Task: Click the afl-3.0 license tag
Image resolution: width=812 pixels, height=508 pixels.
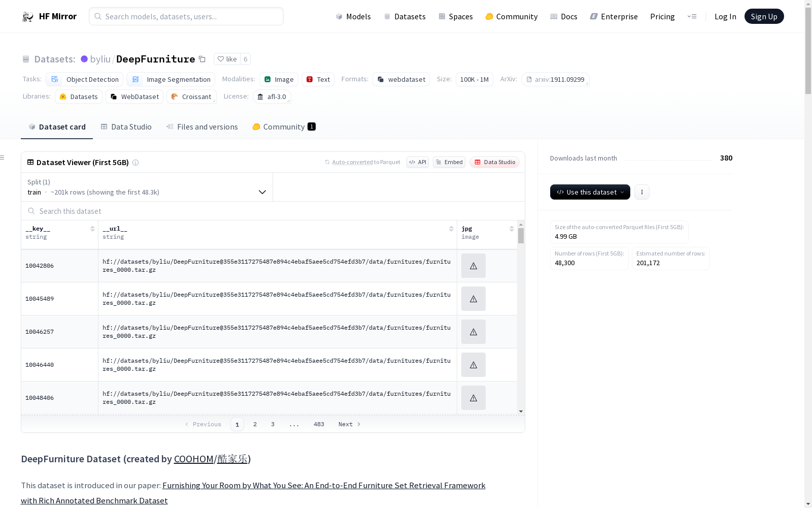Action: click(x=272, y=97)
